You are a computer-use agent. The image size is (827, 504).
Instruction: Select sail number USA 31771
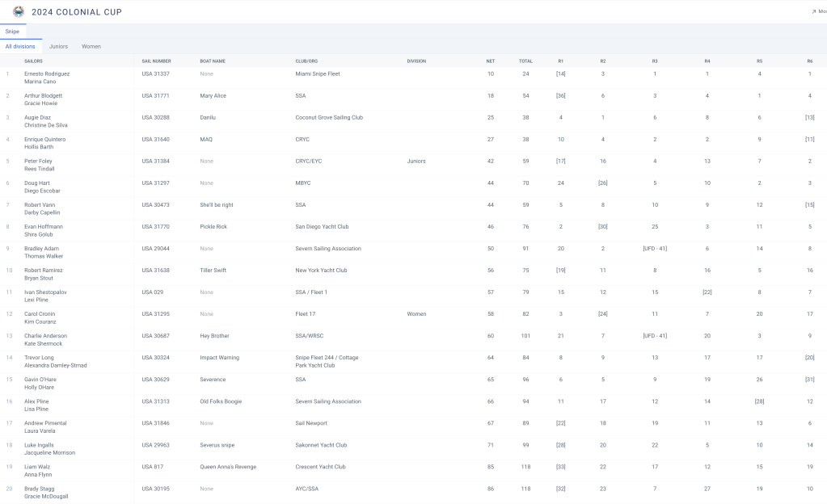156,95
